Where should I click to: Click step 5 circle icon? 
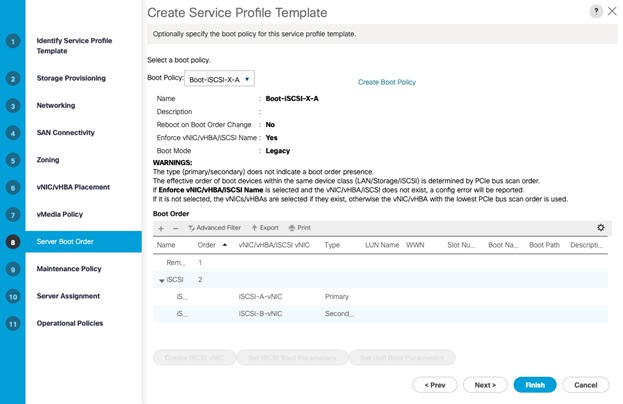coord(13,160)
